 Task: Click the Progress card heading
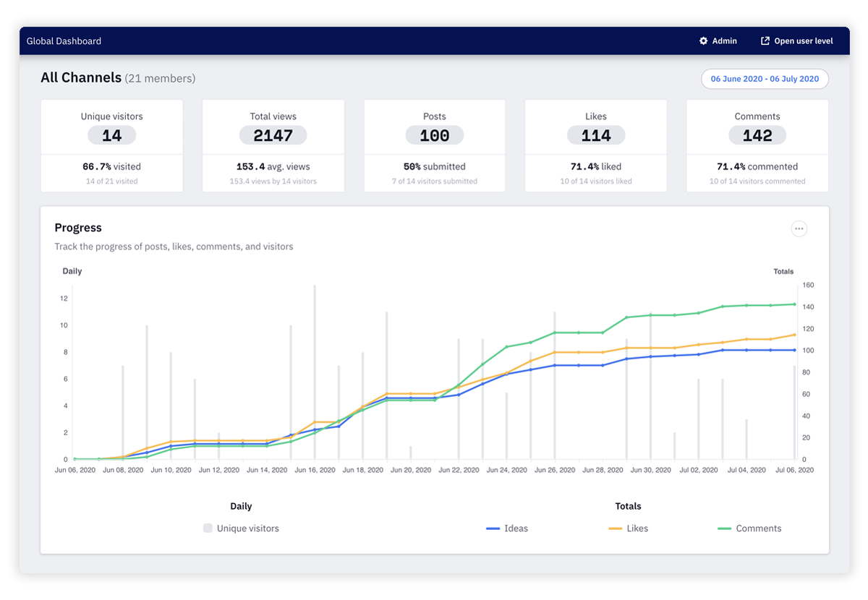(x=78, y=228)
